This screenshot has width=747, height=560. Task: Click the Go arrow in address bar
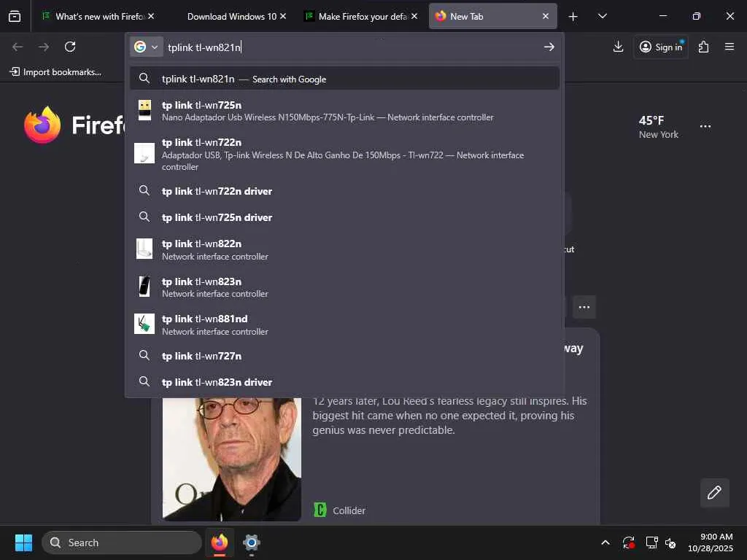(549, 47)
